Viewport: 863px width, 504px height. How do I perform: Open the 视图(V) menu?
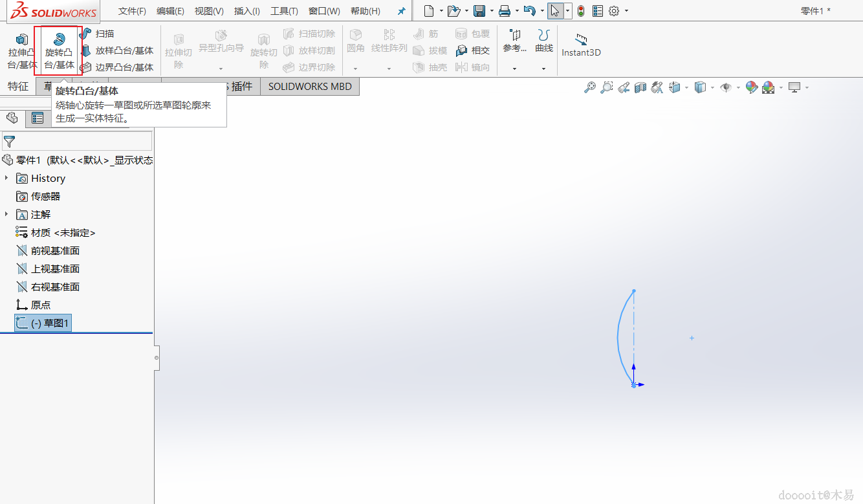(x=209, y=11)
